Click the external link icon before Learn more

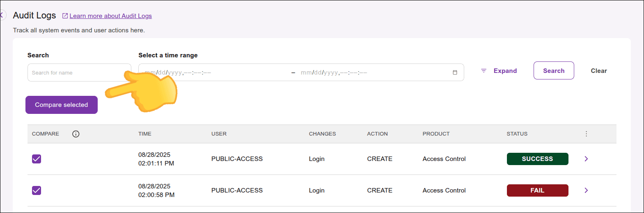pyautogui.click(x=65, y=16)
